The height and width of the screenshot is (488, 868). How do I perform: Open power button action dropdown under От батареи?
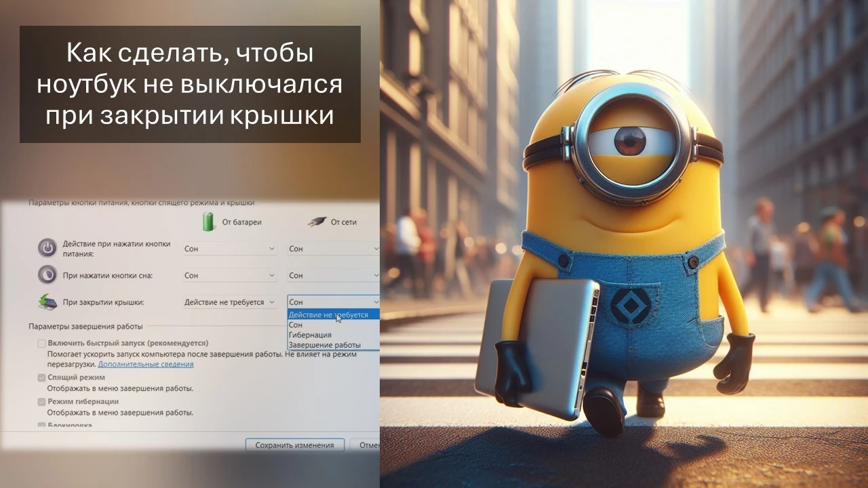230,249
